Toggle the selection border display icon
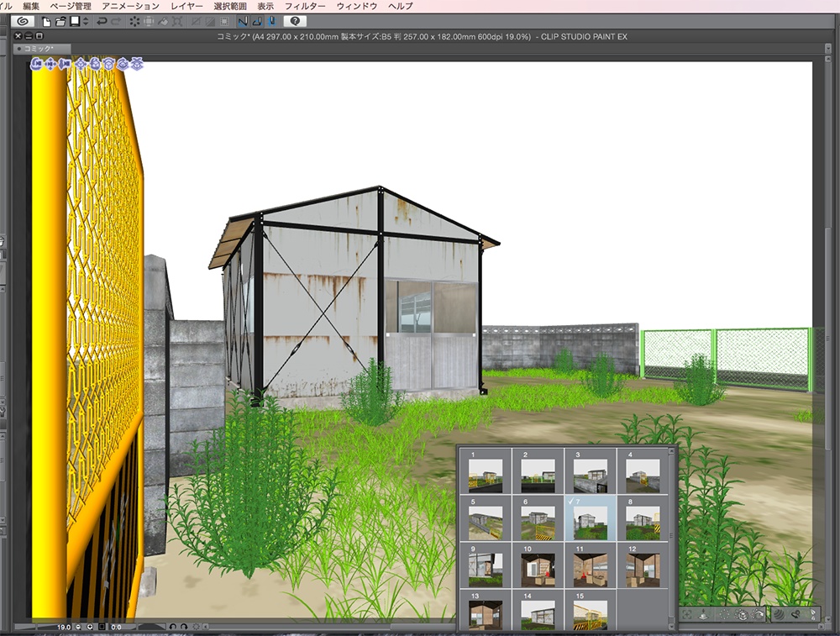This screenshot has width=840, height=636. (x=224, y=22)
